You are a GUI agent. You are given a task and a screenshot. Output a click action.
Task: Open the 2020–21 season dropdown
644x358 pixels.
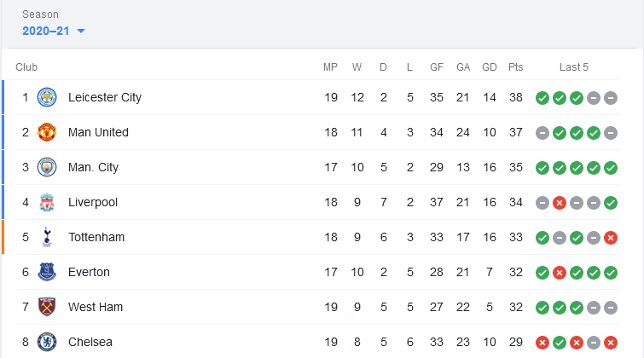click(x=54, y=31)
